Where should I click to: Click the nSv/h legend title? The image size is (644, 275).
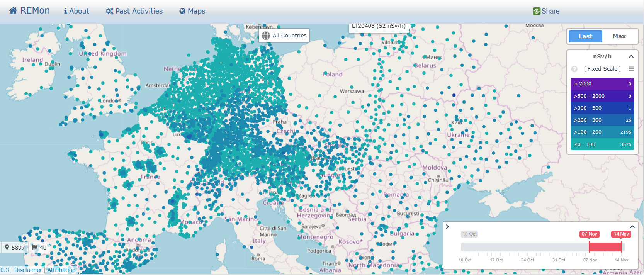point(602,56)
